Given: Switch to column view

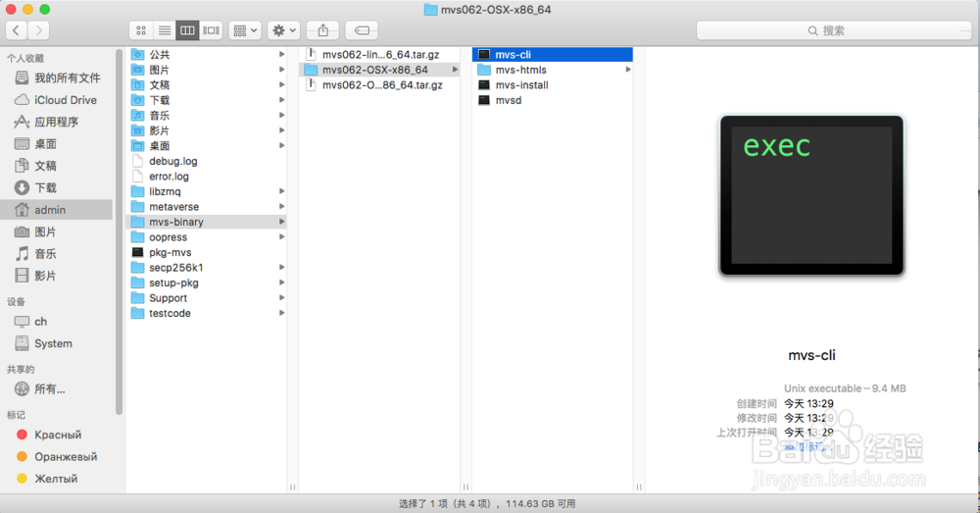Looking at the screenshot, I should click(187, 30).
